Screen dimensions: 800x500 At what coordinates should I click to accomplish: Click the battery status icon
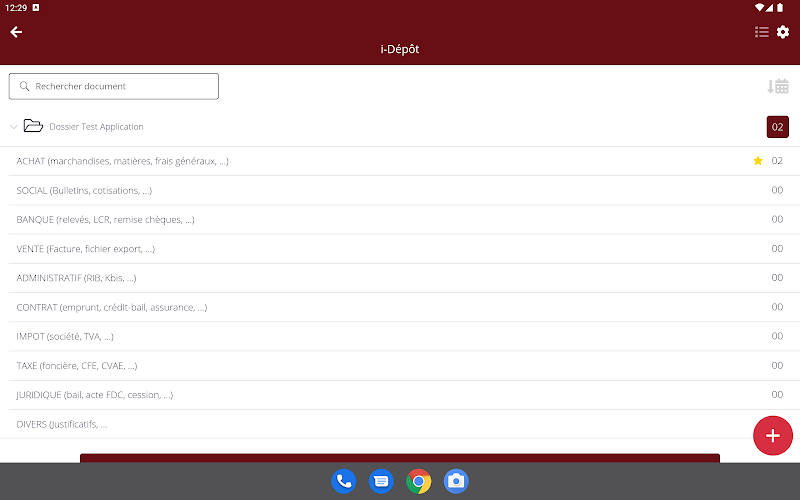(780, 8)
